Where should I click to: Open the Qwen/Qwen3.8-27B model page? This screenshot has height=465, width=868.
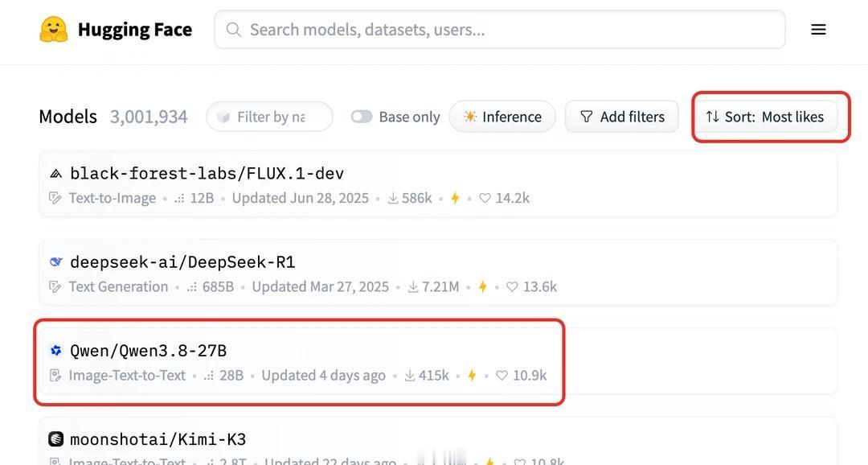coord(148,350)
